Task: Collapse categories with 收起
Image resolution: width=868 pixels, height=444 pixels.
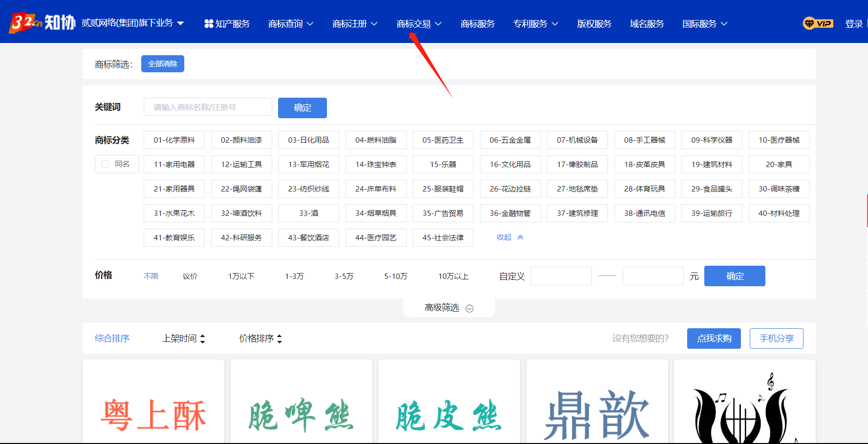Action: [510, 237]
